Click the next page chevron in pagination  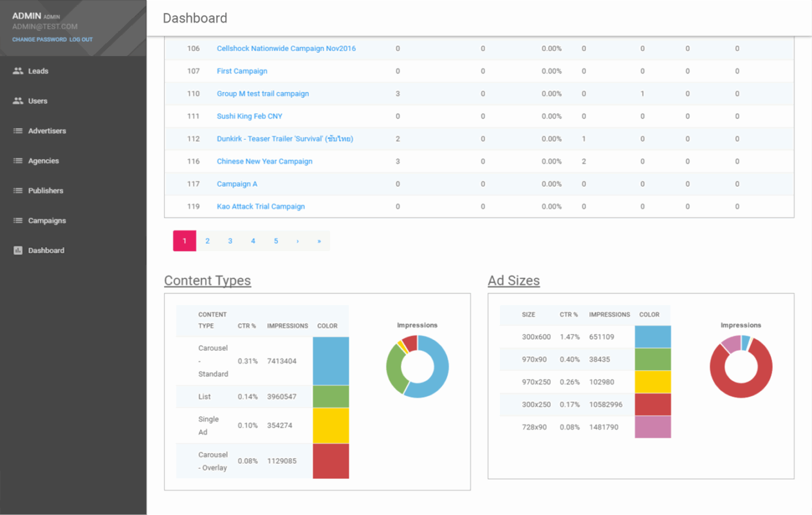pos(297,240)
